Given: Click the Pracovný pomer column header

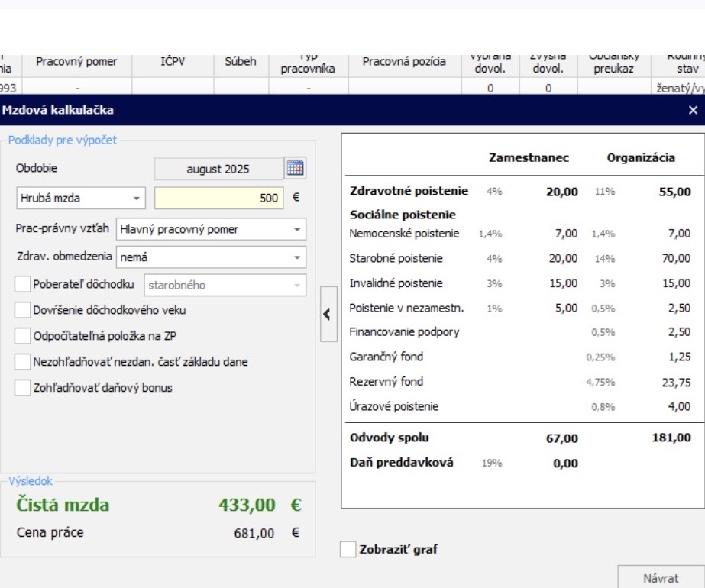Looking at the screenshot, I should [x=76, y=62].
